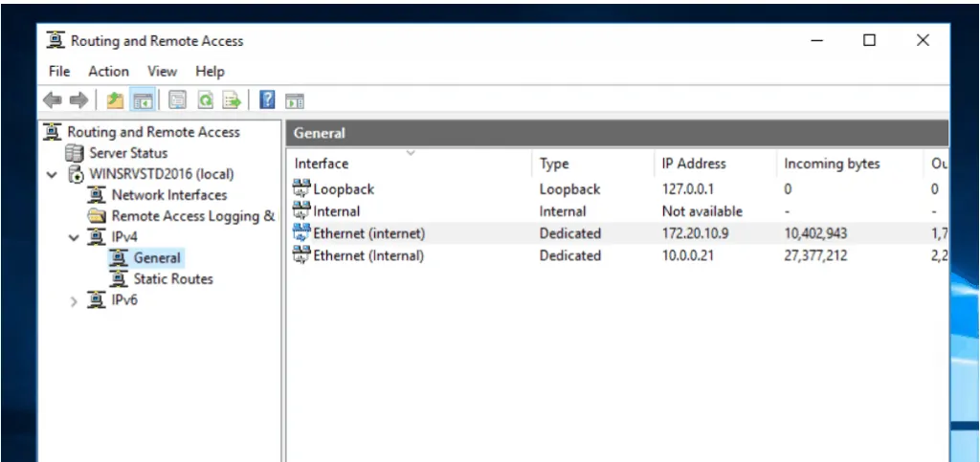Close the Routing and Remote Access window

(x=923, y=40)
